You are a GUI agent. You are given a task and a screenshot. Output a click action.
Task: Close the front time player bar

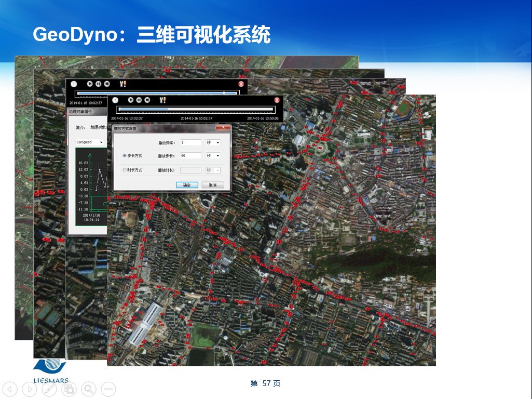coord(277,100)
